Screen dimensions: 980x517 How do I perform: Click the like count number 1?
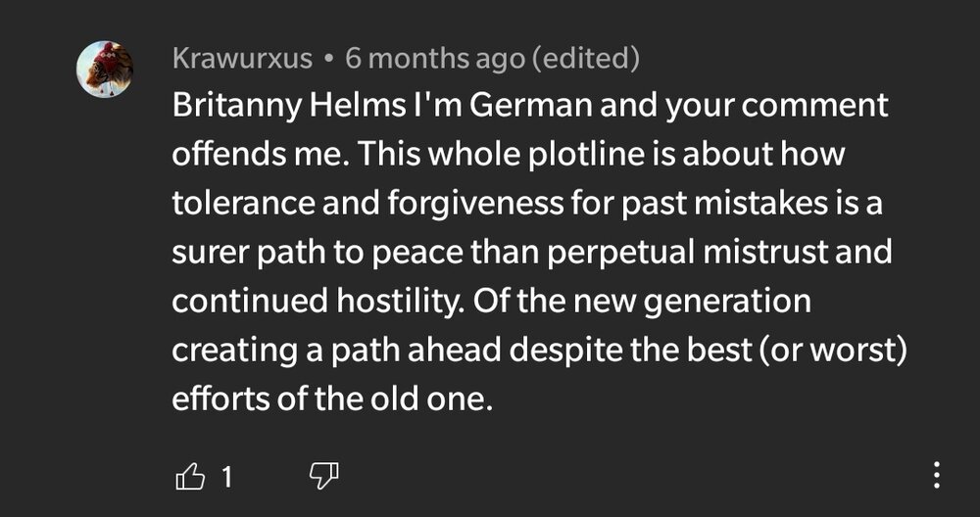[227, 478]
